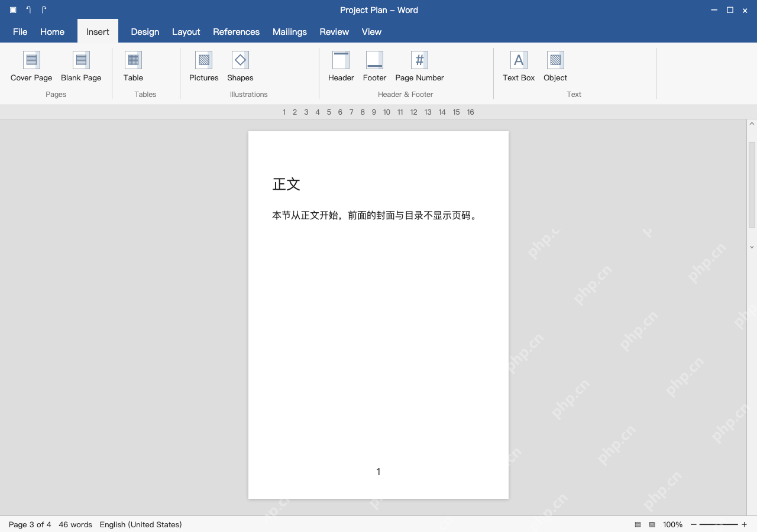Click the vertical scrollbar thumb

[x=752, y=184]
